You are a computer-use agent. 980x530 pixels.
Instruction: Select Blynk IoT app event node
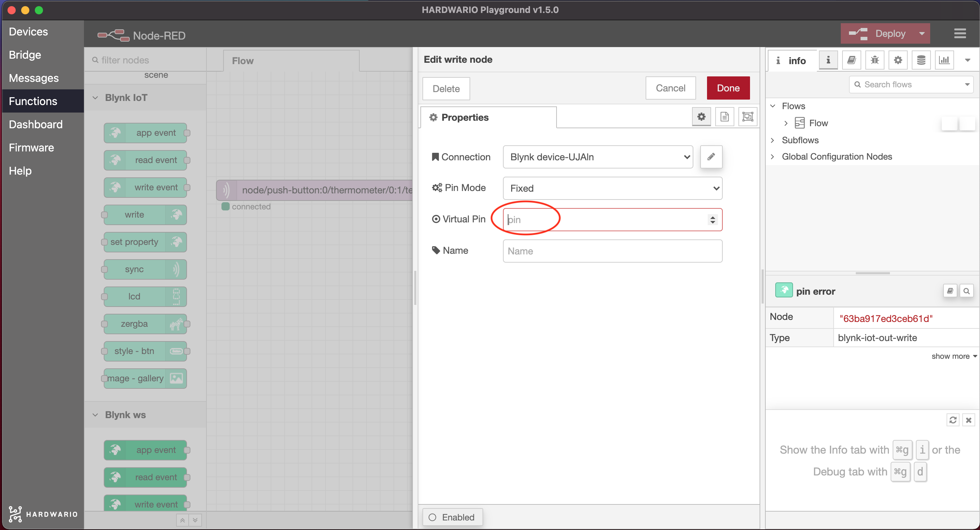coord(145,133)
